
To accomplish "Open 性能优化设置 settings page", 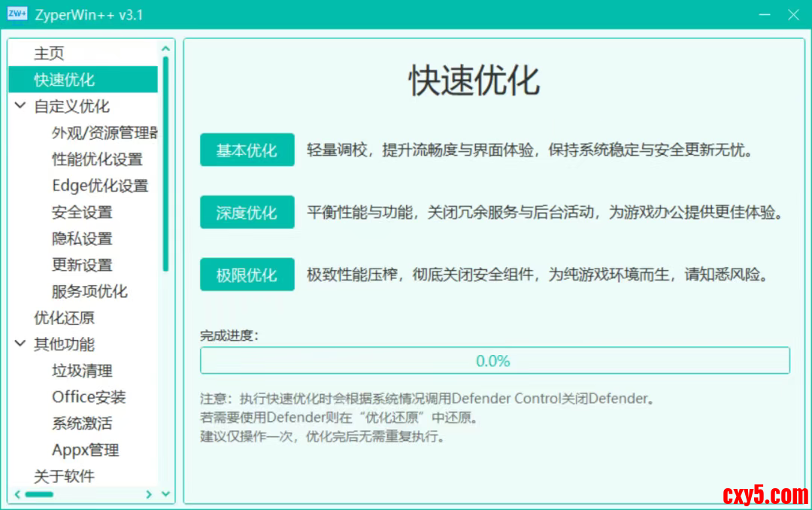I will (x=97, y=159).
